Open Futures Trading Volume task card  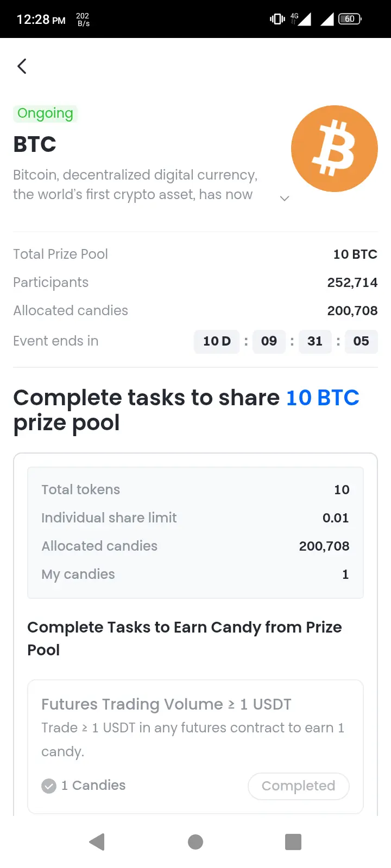195,746
